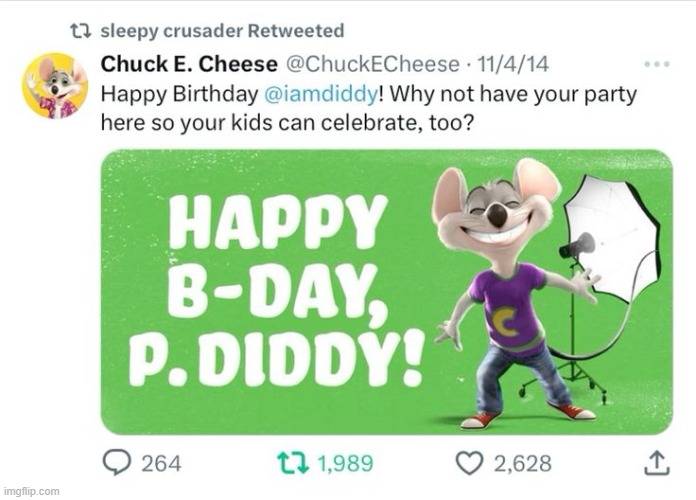
Task: Click the imgflip.com watermark
Action: (x=31, y=491)
